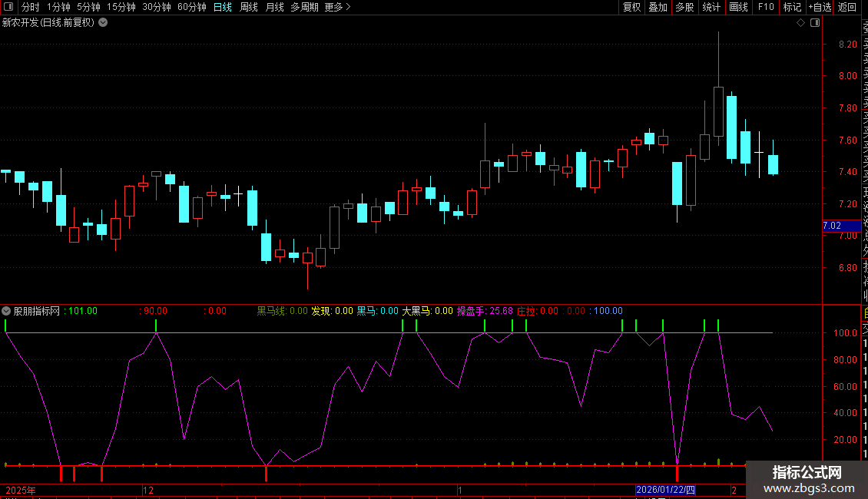
Task: Expand the 股朋指标网 indicator menu circle
Action: point(6,311)
